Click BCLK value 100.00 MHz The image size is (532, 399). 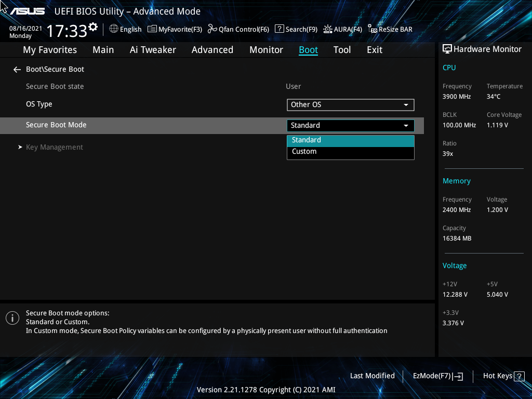coord(459,125)
